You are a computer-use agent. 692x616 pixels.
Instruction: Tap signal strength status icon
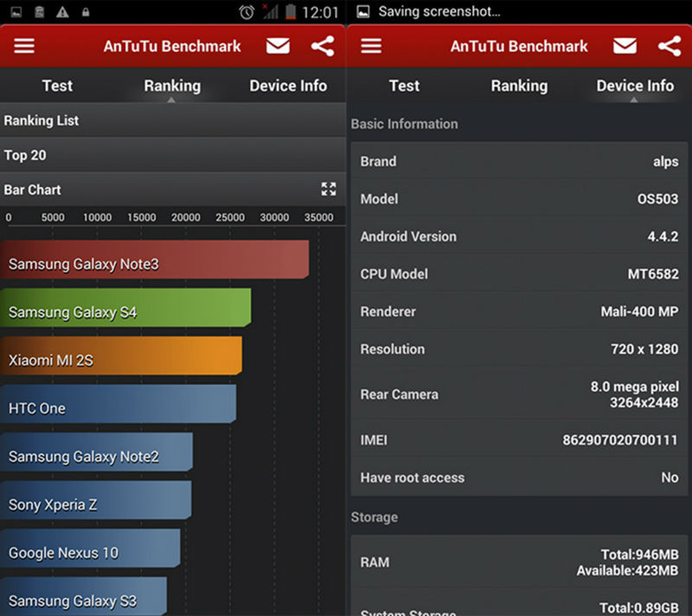(x=270, y=12)
